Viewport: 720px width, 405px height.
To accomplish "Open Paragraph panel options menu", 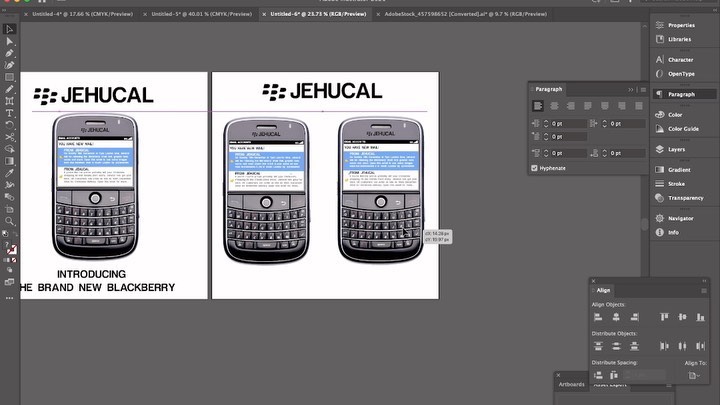I will 641,89.
